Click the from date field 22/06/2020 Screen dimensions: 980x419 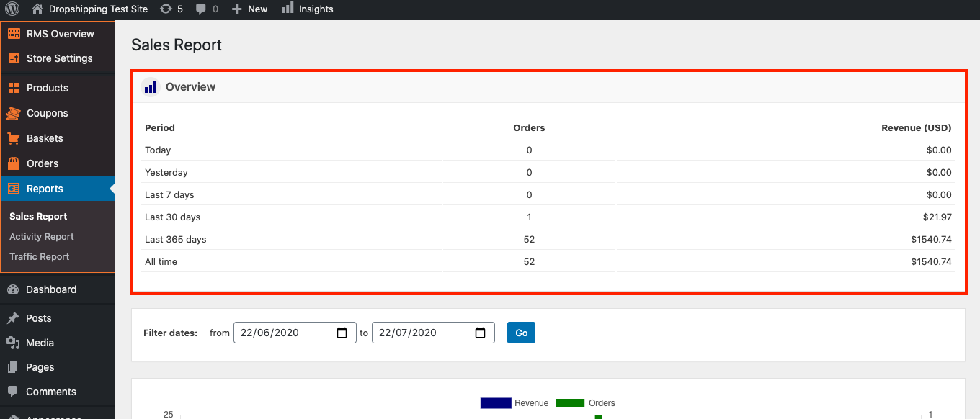[x=295, y=333]
